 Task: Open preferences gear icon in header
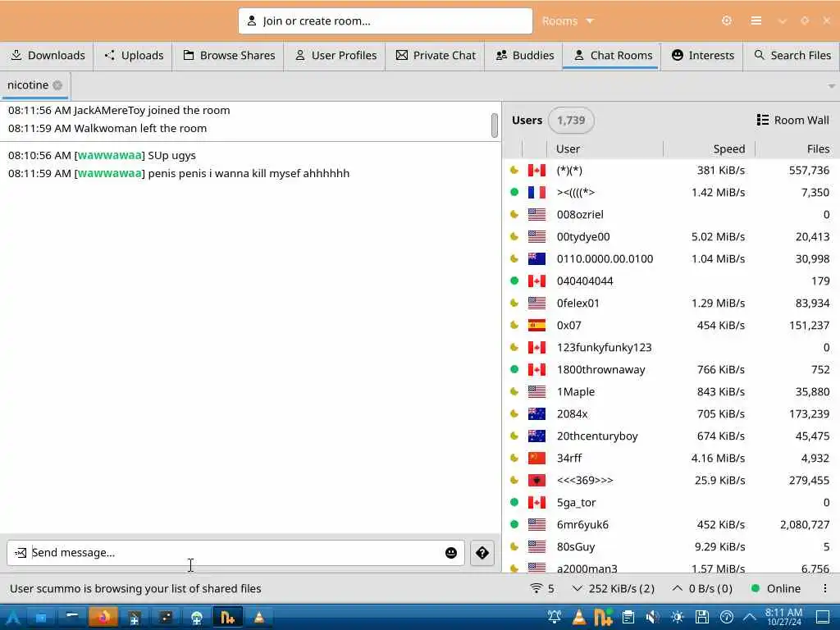pyautogui.click(x=727, y=21)
